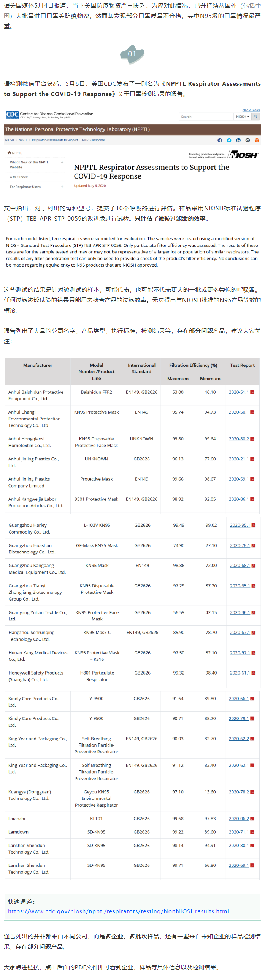
Task: Open PDF icon for report 2020-51.1
Action: tap(252, 392)
